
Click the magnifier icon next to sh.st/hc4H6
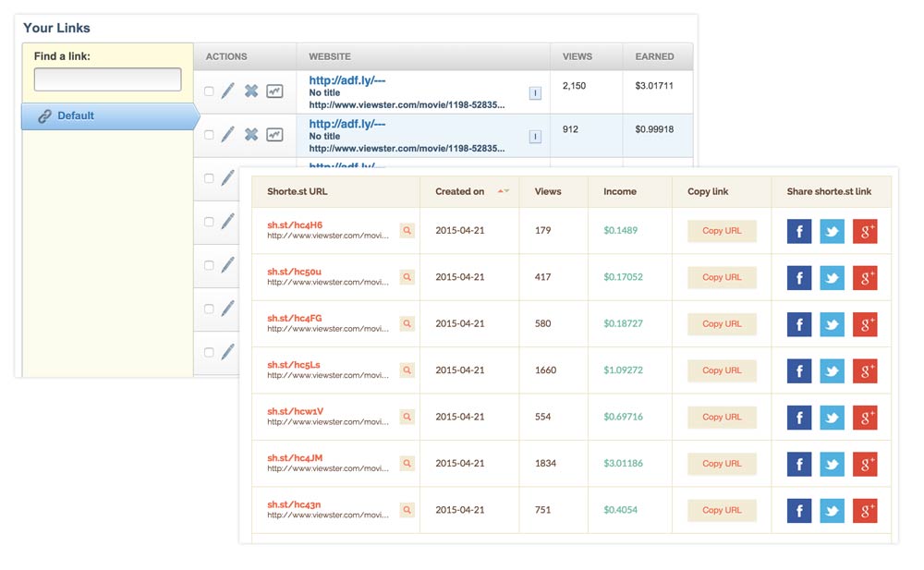(407, 231)
